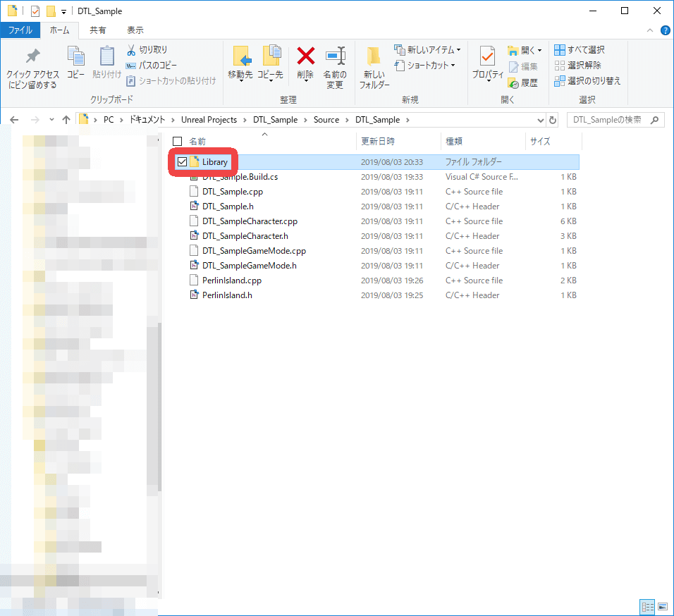Toggle the select-all checkbox in header
The image size is (674, 616).
[178, 142]
